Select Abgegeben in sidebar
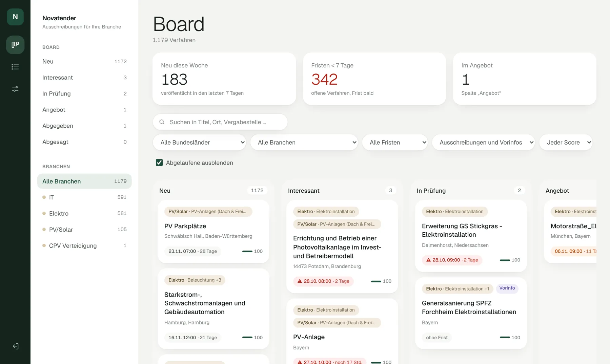Viewport: 610px width, 364px height. (x=84, y=126)
